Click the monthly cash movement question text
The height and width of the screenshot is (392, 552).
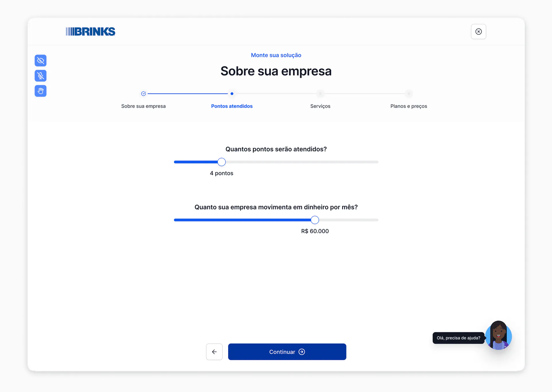click(x=276, y=207)
